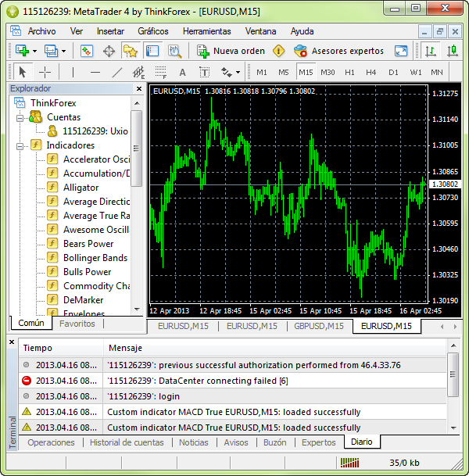Choose the Draw Vertical Line tool

coord(73,72)
